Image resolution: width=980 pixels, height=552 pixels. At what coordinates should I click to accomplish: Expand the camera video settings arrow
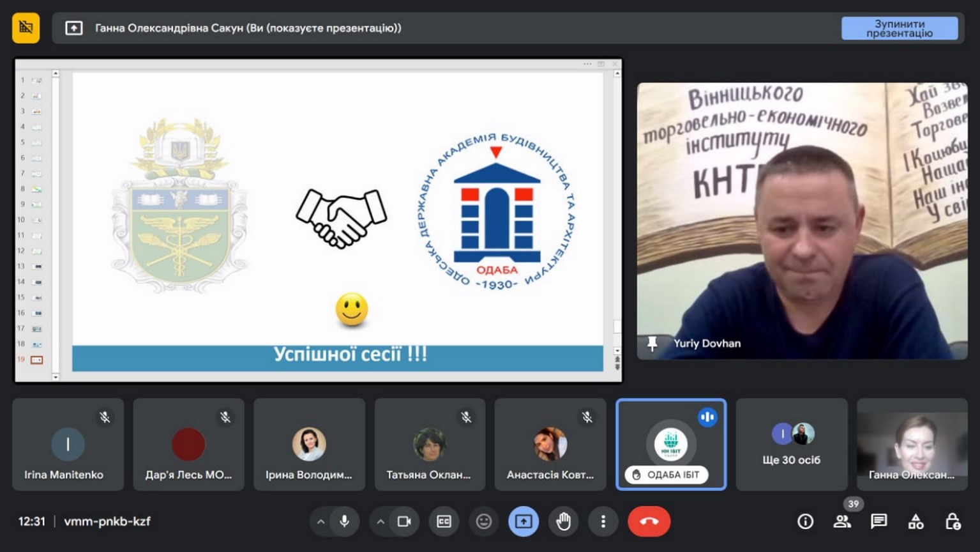[381, 521]
